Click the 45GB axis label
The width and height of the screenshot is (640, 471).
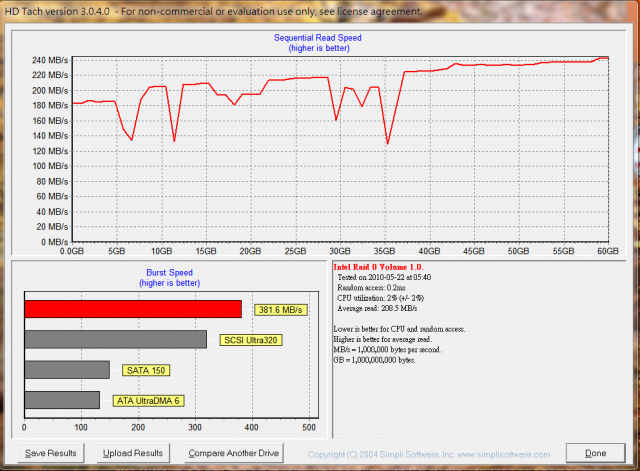pos(473,251)
